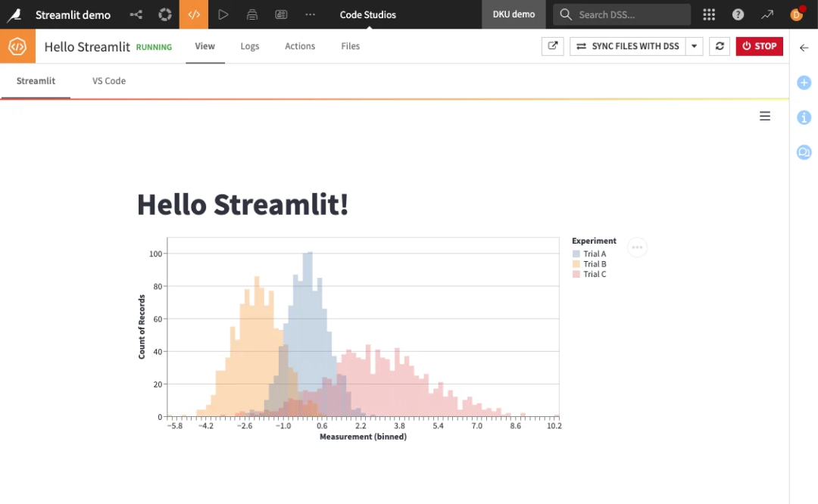The height and width of the screenshot is (504, 818).
Task: Click the Sync Files With DSS button
Action: click(x=628, y=46)
